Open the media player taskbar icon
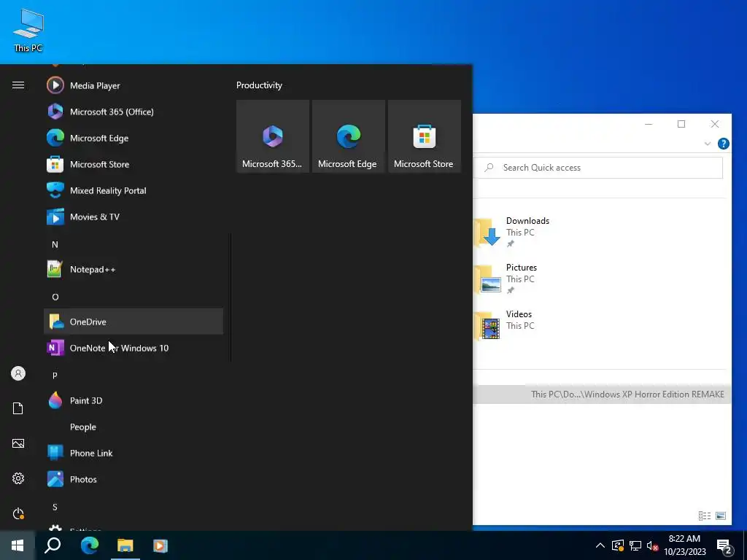This screenshot has height=560, width=747. (x=160, y=545)
